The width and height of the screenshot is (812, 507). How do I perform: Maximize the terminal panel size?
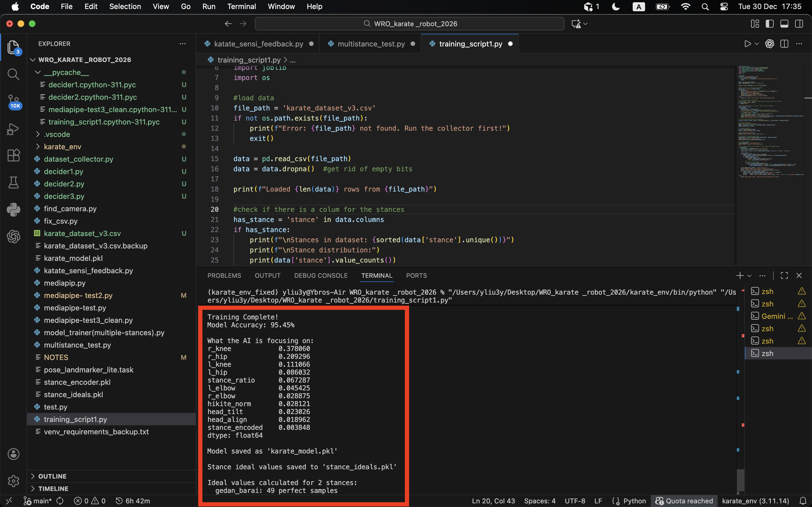(784, 276)
